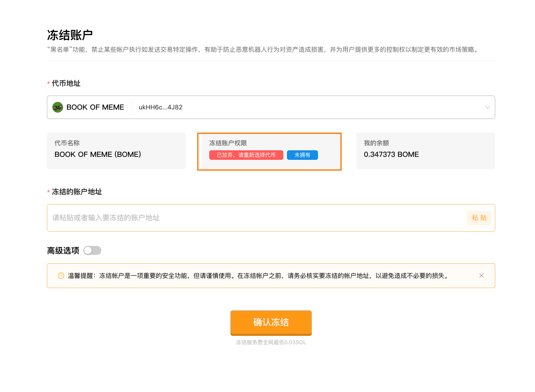Screen dimensions: 535x392
Task: Click the 我的余额 card label
Action: [x=376, y=143]
